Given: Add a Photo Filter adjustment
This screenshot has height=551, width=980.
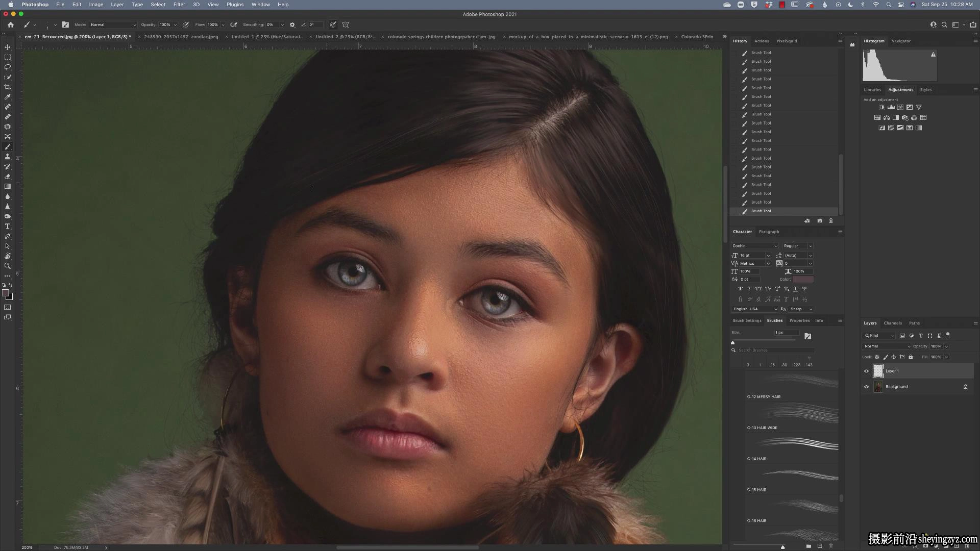Looking at the screenshot, I should 905,118.
